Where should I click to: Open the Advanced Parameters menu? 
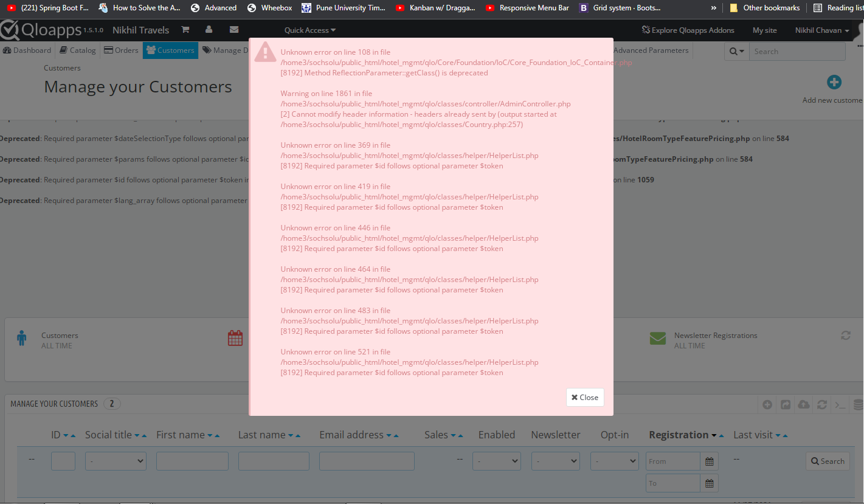pos(651,50)
